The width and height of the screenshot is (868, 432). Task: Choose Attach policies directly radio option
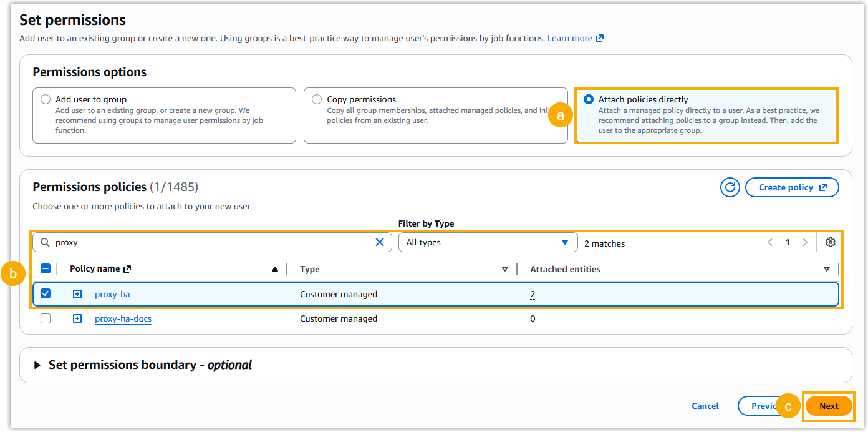coord(588,99)
